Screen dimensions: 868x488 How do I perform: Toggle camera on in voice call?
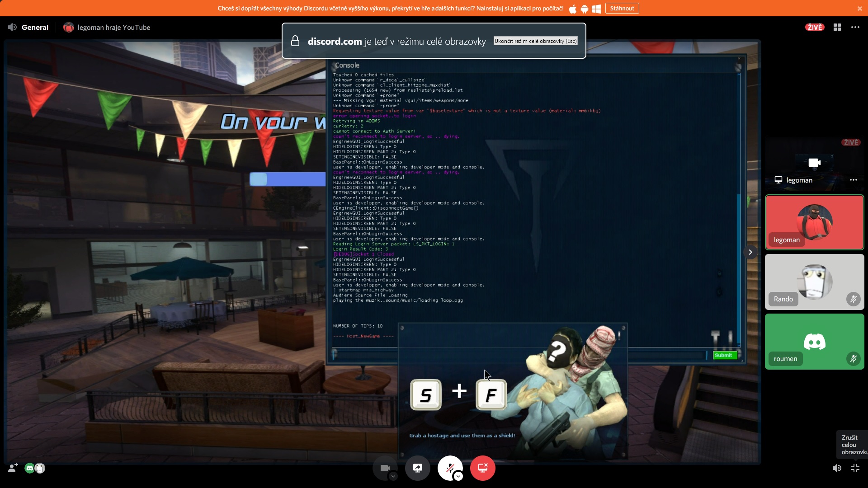(x=384, y=468)
